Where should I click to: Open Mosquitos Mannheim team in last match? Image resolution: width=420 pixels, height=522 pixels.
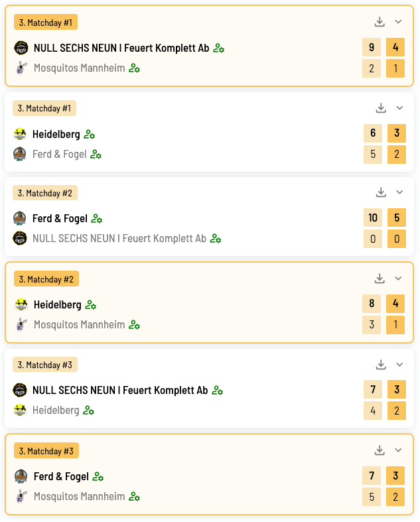point(79,496)
